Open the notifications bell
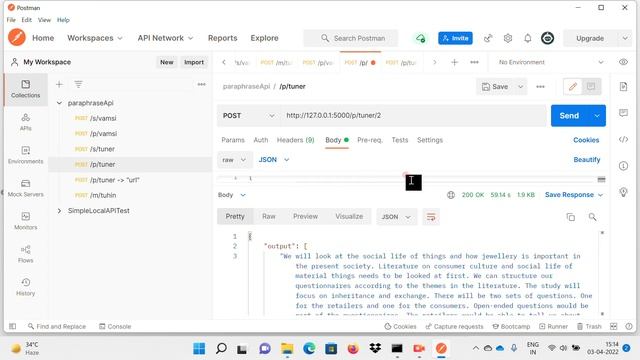The width and height of the screenshot is (640, 360). pos(528,38)
